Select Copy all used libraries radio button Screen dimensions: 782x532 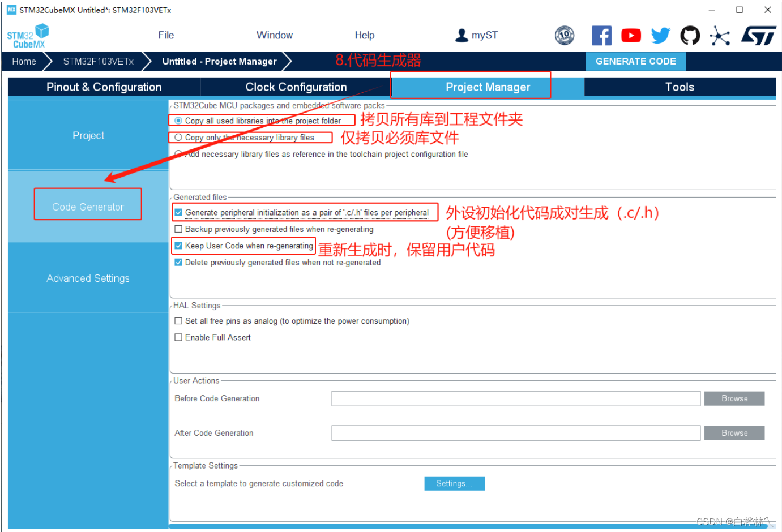point(178,121)
